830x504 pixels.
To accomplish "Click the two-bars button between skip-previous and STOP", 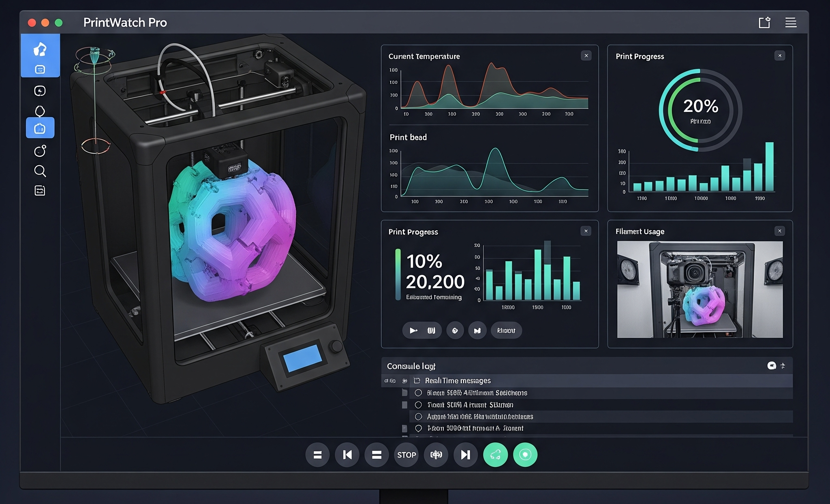I will [x=377, y=455].
